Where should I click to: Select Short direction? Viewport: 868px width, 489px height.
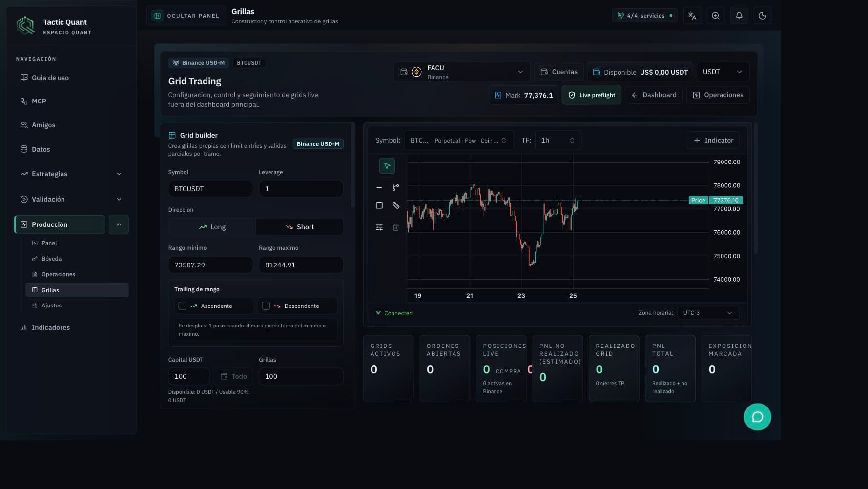click(299, 227)
